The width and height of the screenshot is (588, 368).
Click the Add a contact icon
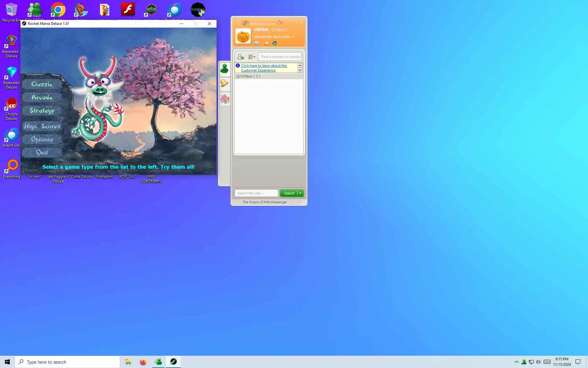pyautogui.click(x=240, y=57)
